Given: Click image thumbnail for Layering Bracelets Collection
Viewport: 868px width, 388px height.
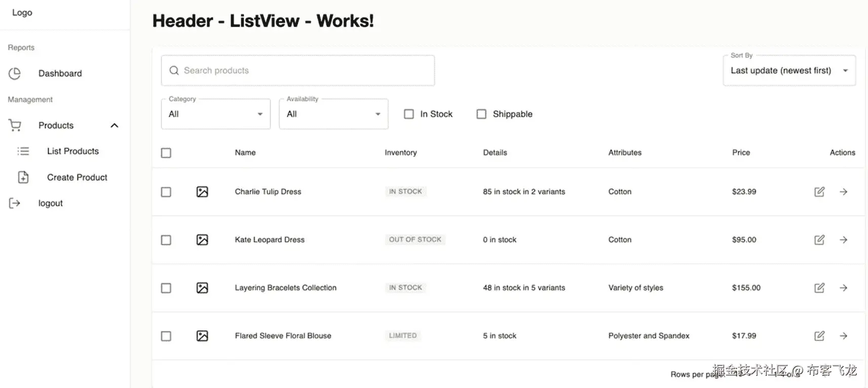Looking at the screenshot, I should (202, 288).
